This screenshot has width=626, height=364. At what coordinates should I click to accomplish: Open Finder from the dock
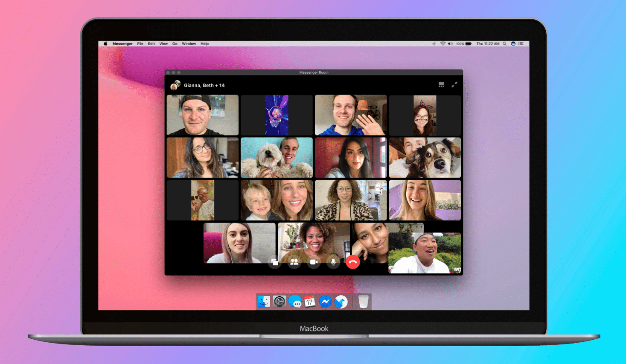coord(264,302)
